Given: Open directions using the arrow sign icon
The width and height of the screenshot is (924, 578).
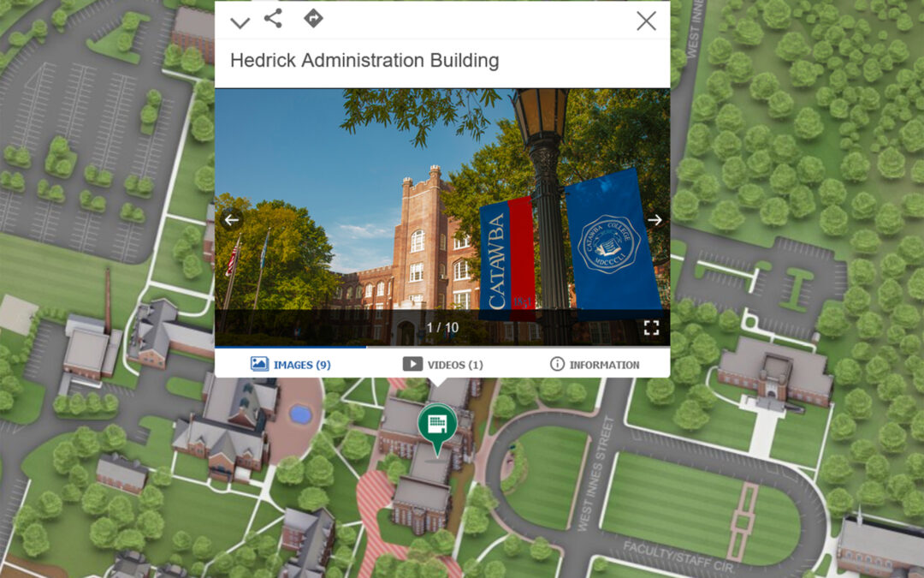Looking at the screenshot, I should click(x=313, y=19).
